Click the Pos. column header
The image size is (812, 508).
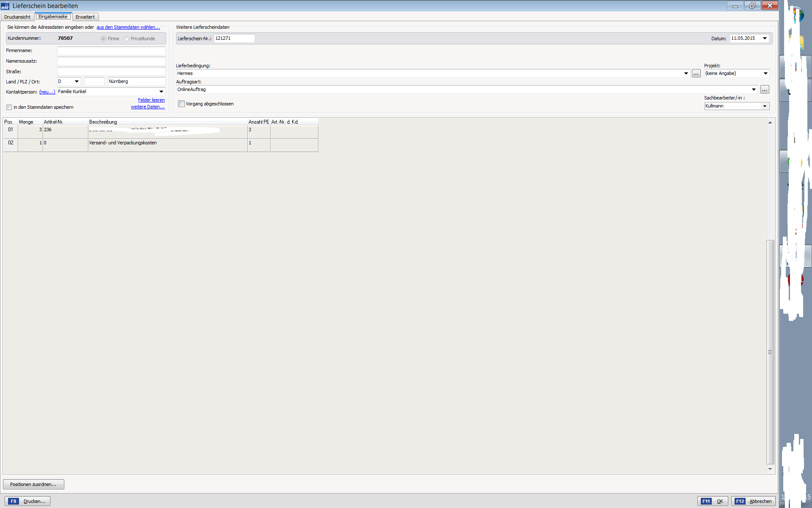(x=10, y=122)
